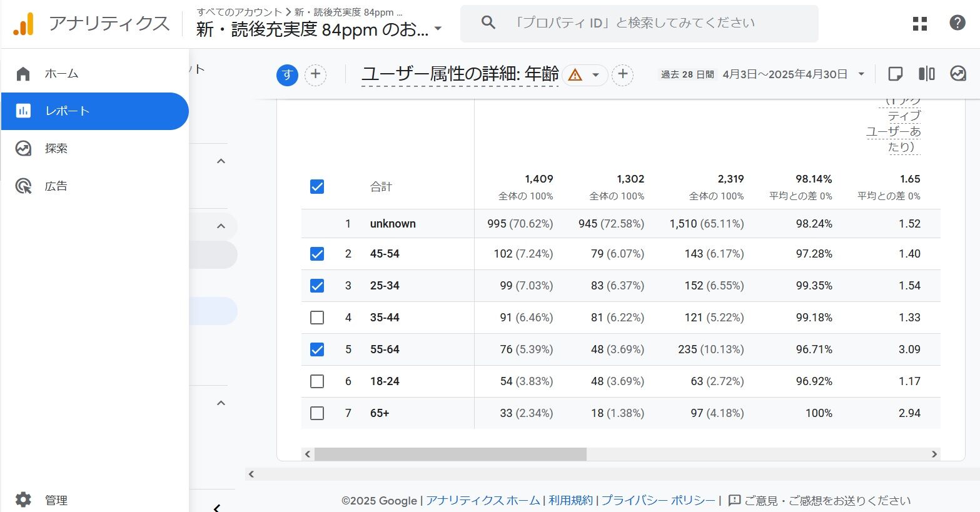Click the ホーム home icon
Viewport: 980px width, 512px height.
click(x=23, y=74)
